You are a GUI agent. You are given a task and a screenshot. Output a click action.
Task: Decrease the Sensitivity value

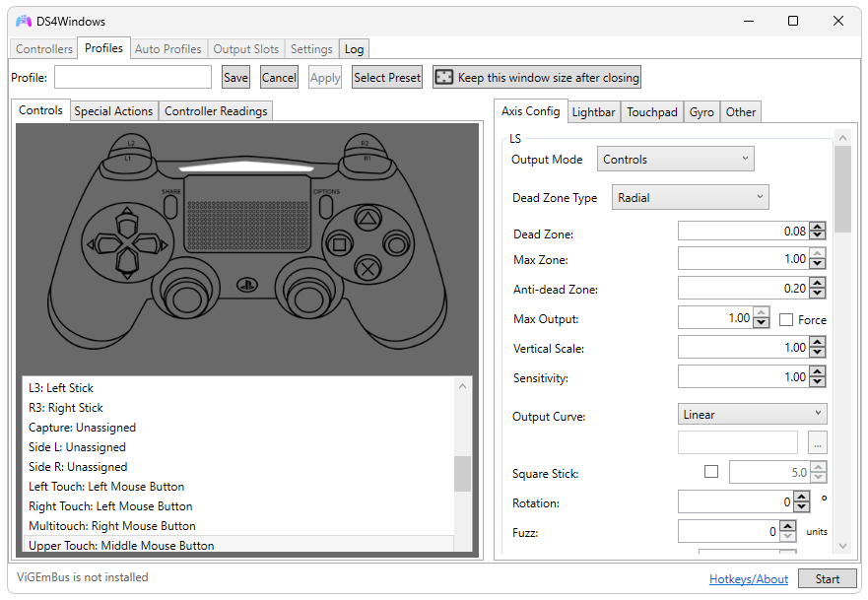(817, 382)
